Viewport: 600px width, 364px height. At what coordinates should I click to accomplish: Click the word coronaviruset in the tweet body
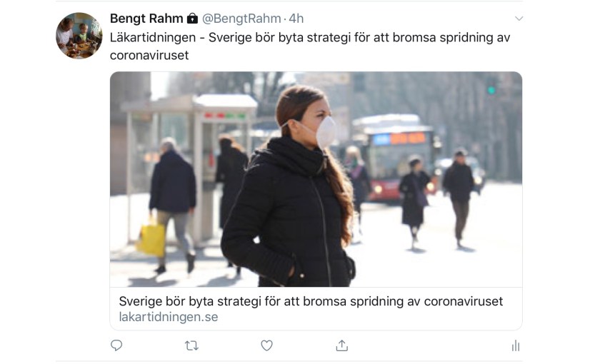tap(149, 56)
